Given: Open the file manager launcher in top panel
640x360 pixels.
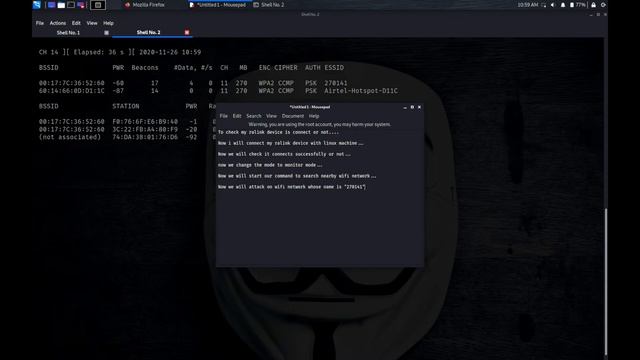Looking at the screenshot, I should coord(61,5).
